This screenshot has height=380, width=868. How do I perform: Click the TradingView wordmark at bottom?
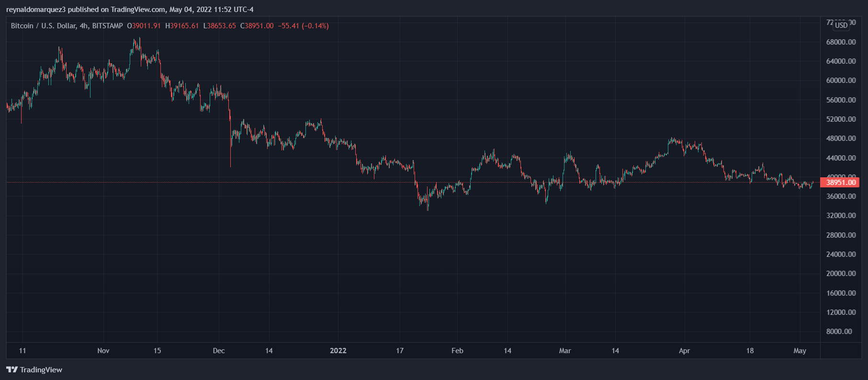pos(41,369)
